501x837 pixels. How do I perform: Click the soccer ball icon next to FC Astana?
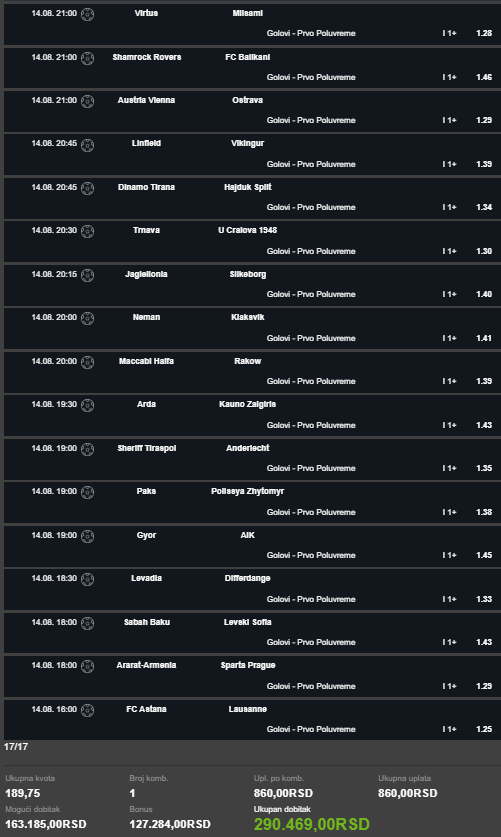pos(88,710)
